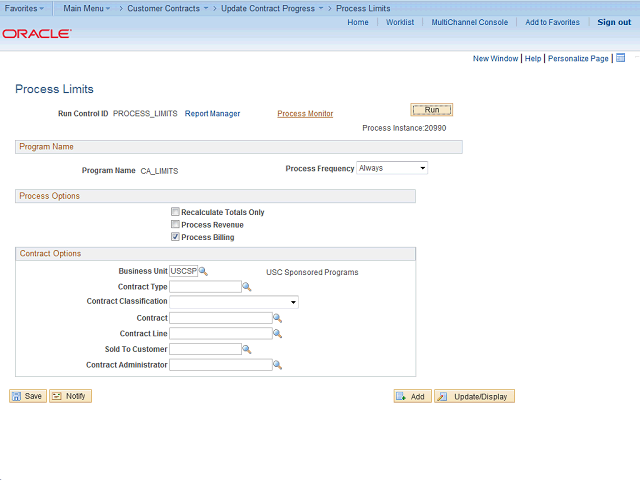The width and height of the screenshot is (640, 480).
Task: Open Contract Administrator lookup magnifier
Action: click(x=278, y=364)
